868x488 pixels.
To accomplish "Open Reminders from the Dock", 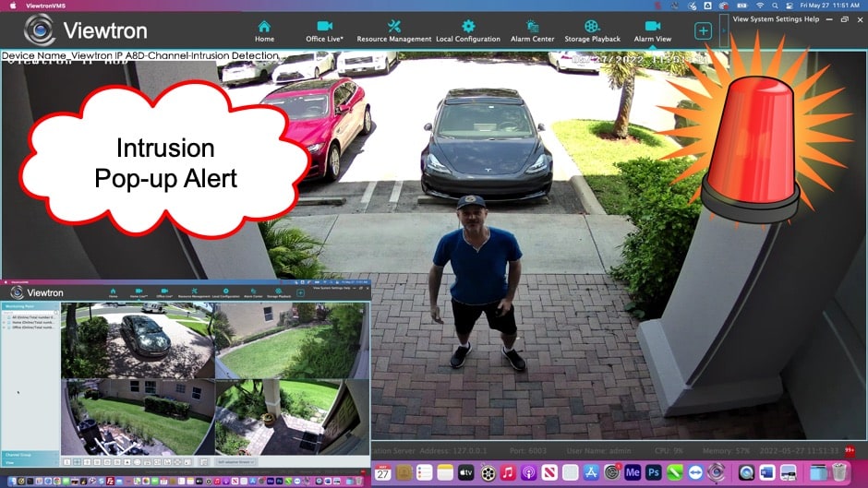I will coord(424,472).
